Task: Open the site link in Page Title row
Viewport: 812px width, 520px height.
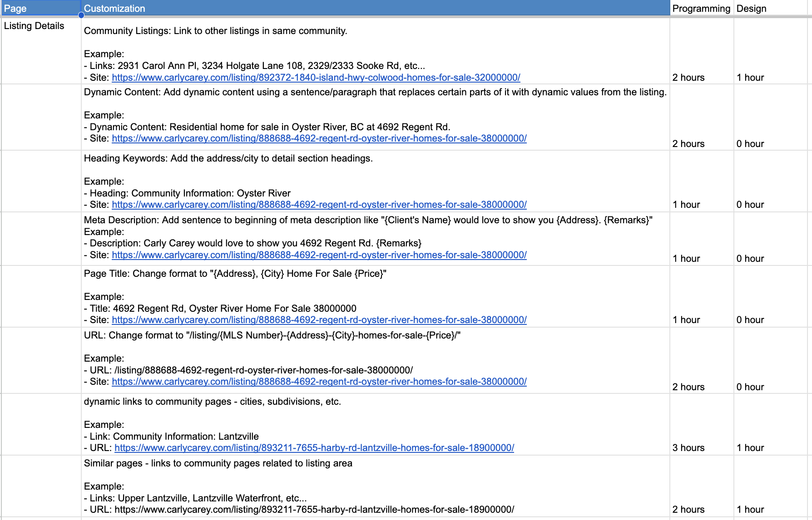Action: click(319, 320)
